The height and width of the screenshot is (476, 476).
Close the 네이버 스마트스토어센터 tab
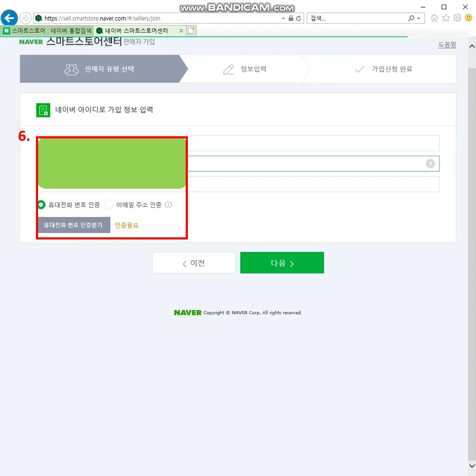(181, 30)
